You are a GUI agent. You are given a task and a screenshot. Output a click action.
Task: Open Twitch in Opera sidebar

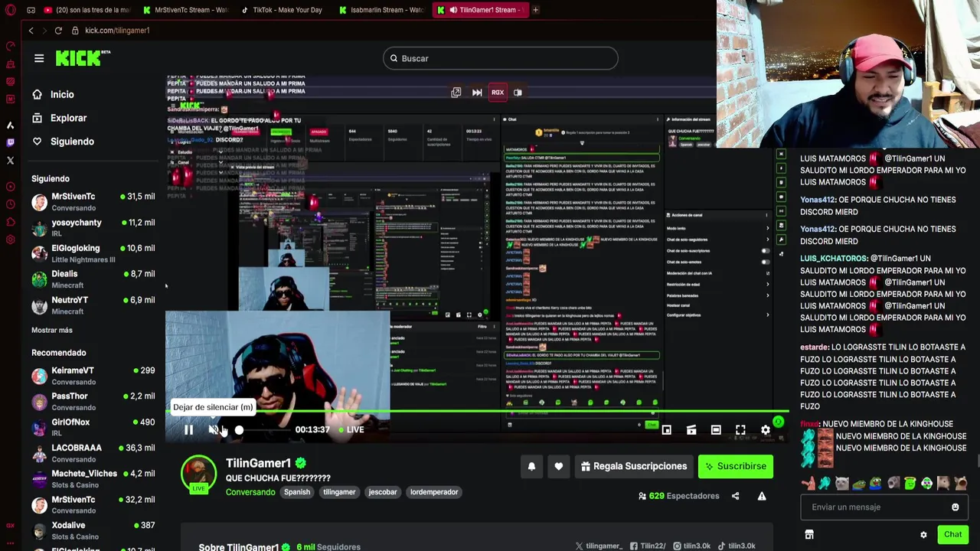[x=10, y=142]
